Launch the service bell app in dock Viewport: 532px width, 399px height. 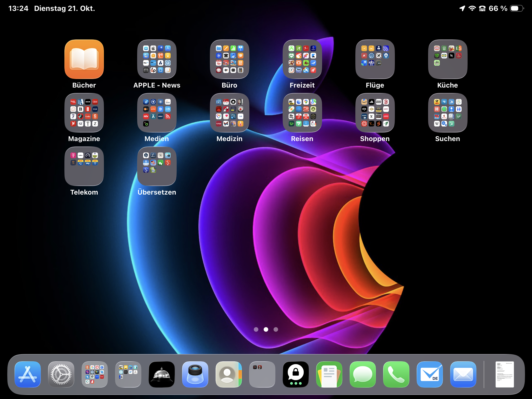(162, 374)
